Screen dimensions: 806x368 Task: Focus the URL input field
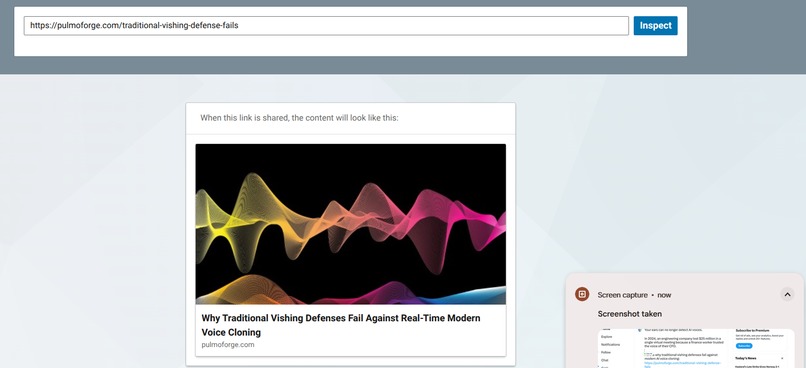coord(326,26)
